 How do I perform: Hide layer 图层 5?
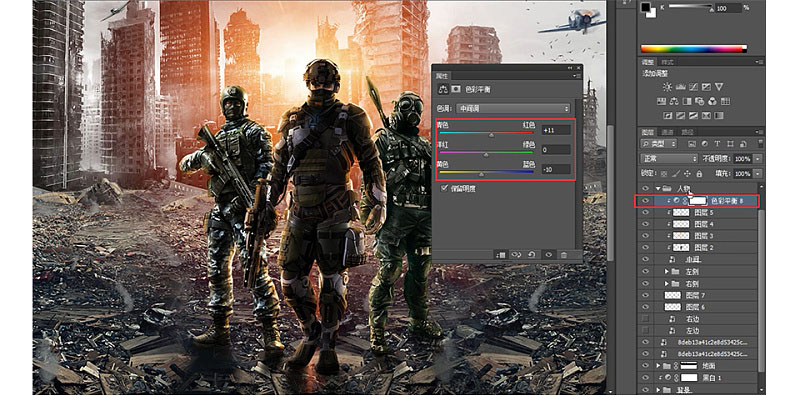pyautogui.click(x=645, y=212)
